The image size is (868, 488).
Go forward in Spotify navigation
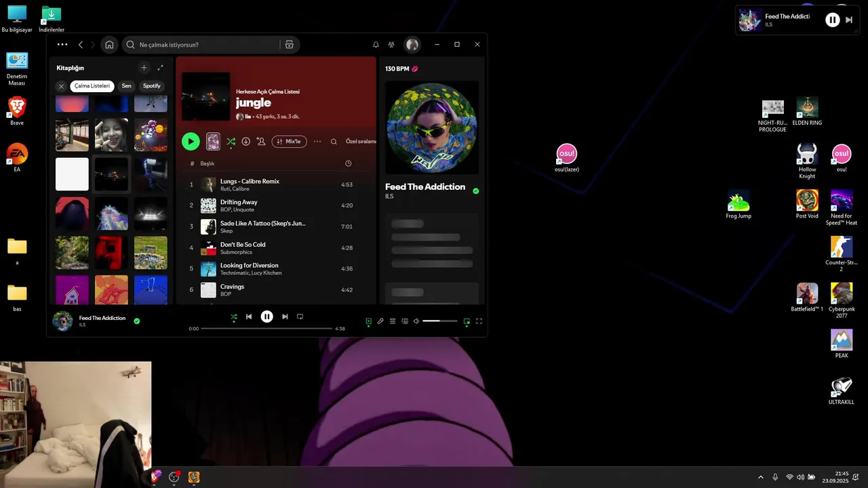93,45
